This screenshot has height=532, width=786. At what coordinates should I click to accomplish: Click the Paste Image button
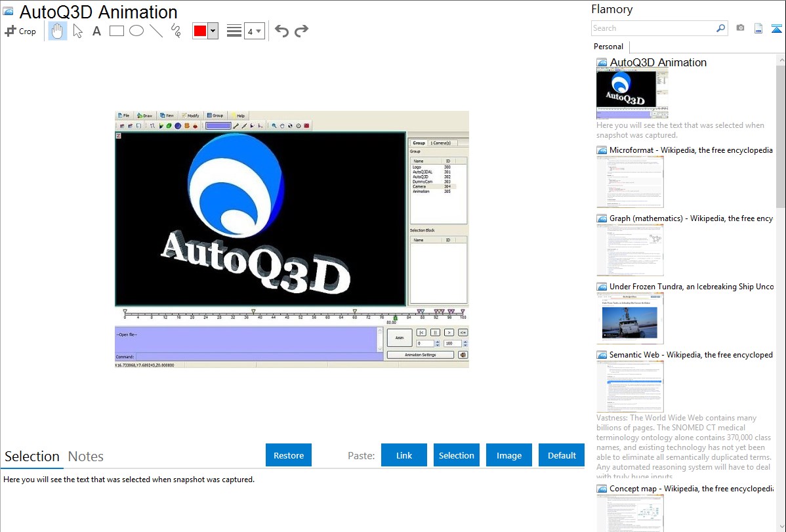(x=508, y=455)
